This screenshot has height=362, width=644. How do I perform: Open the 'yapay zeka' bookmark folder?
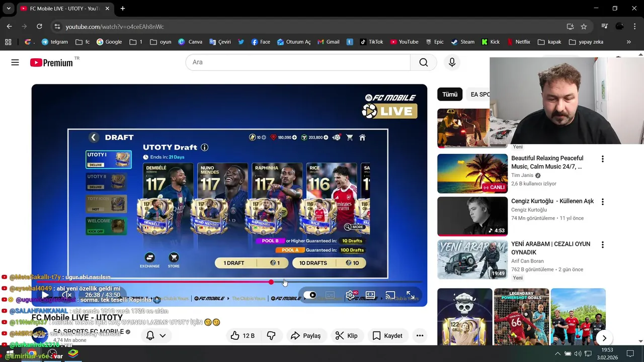586,42
